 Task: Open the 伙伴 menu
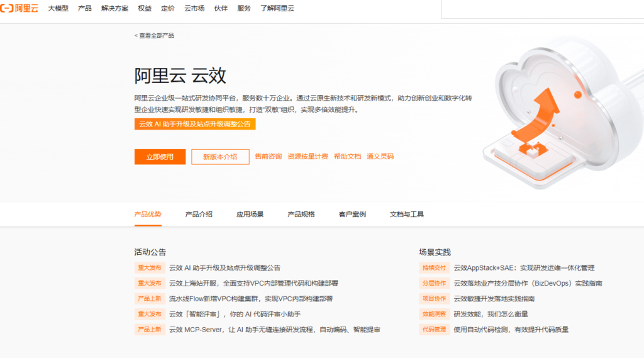(221, 8)
